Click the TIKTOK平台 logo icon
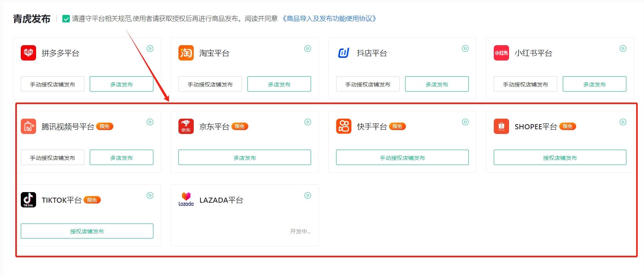 pos(28,200)
